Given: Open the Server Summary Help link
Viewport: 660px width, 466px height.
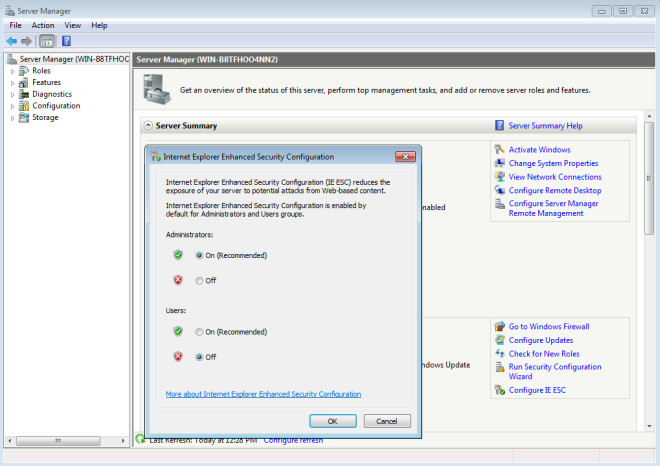Looking at the screenshot, I should pos(546,125).
